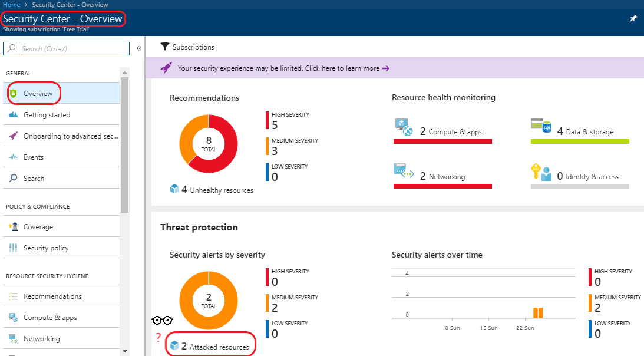This screenshot has width=644, height=356.
Task: Open the Overview menu item
Action: click(61, 93)
